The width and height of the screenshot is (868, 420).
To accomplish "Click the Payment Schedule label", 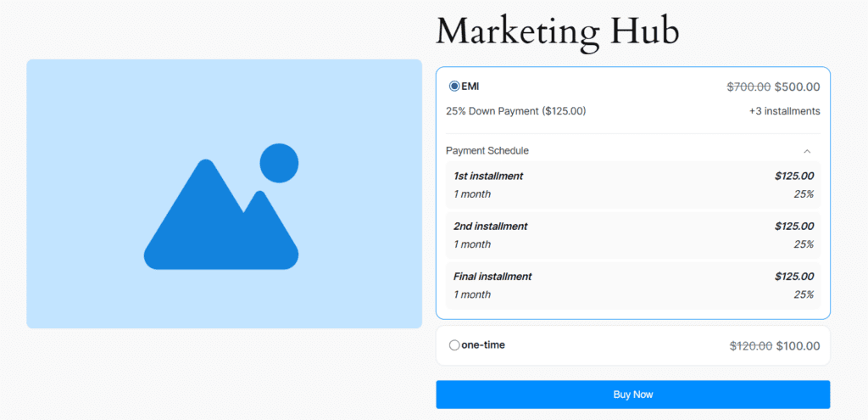I will 487,151.
